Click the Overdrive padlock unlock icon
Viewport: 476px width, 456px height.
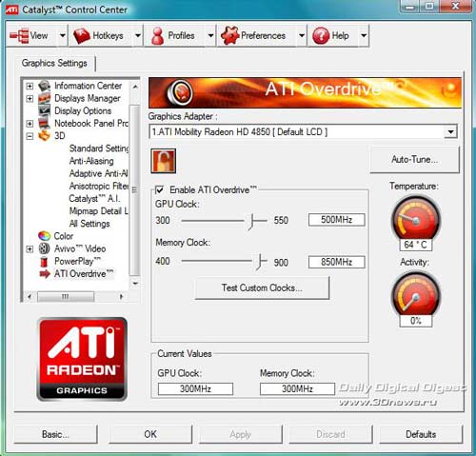click(x=163, y=161)
